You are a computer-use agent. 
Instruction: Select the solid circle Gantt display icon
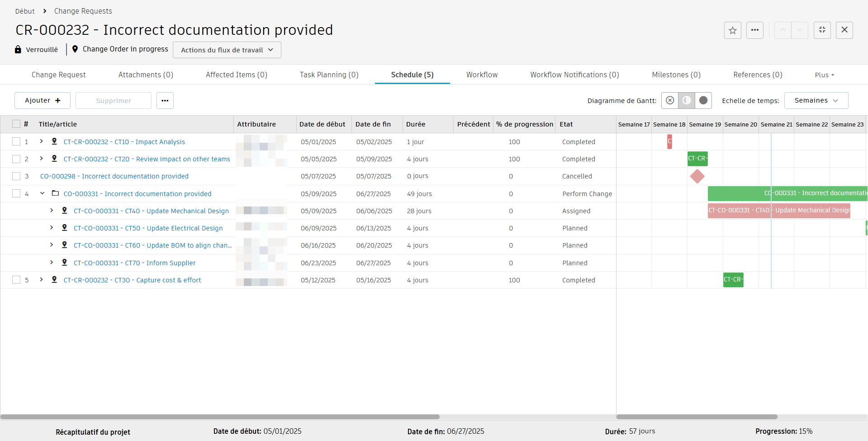[x=703, y=100]
